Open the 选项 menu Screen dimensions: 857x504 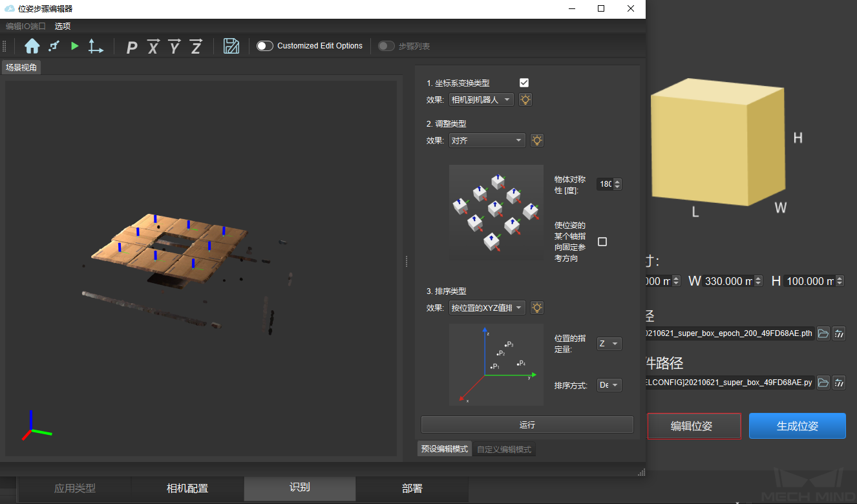coord(63,26)
